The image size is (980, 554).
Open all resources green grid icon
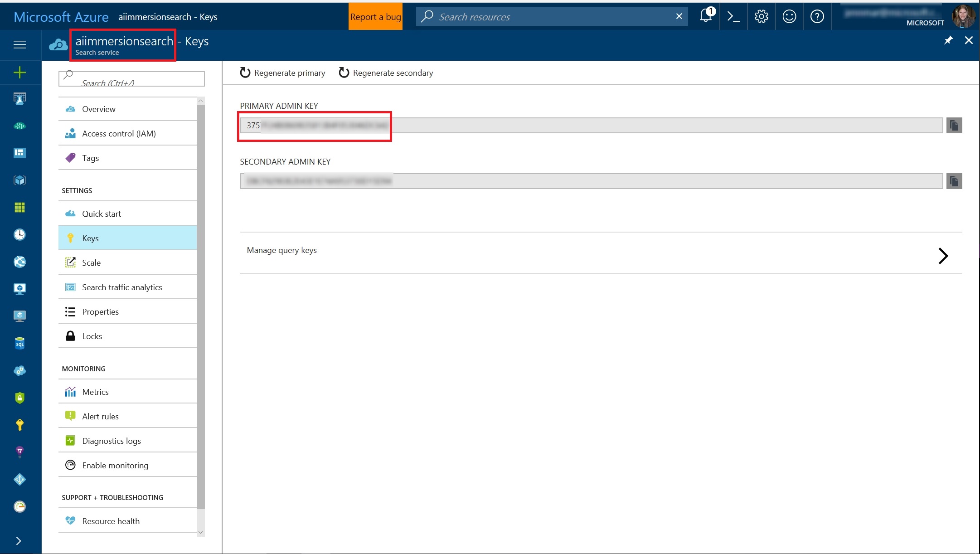[19, 207]
